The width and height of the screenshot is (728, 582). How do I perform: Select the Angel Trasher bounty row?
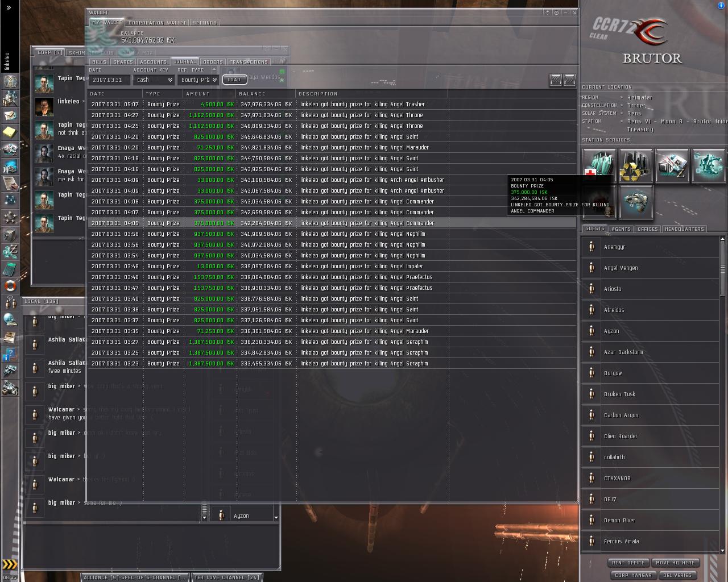pos(332,105)
